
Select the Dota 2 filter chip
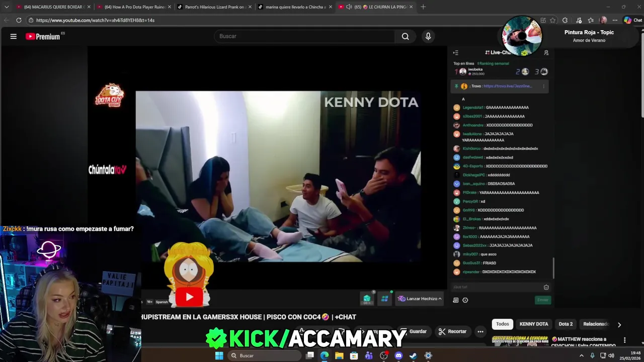point(566,324)
